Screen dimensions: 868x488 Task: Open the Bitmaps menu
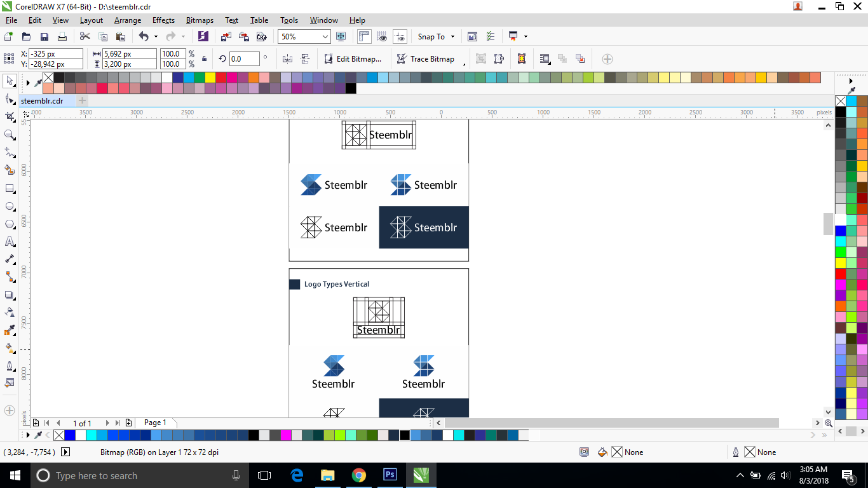tap(199, 20)
